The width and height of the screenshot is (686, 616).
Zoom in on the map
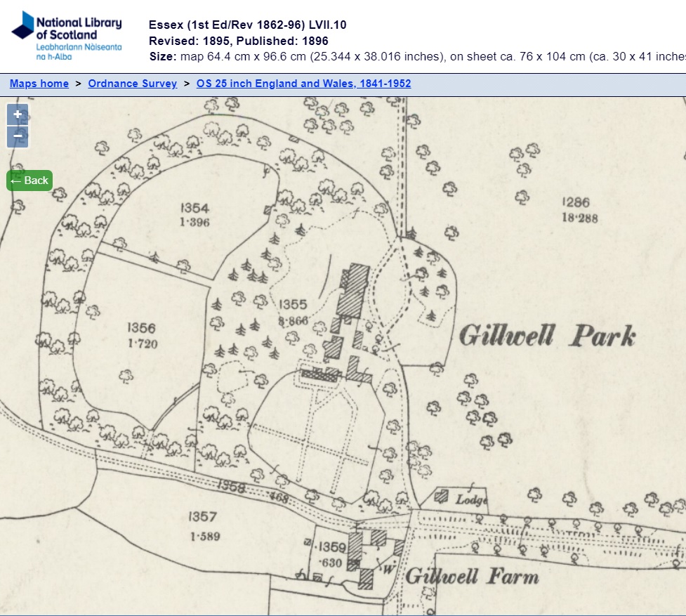click(18, 114)
